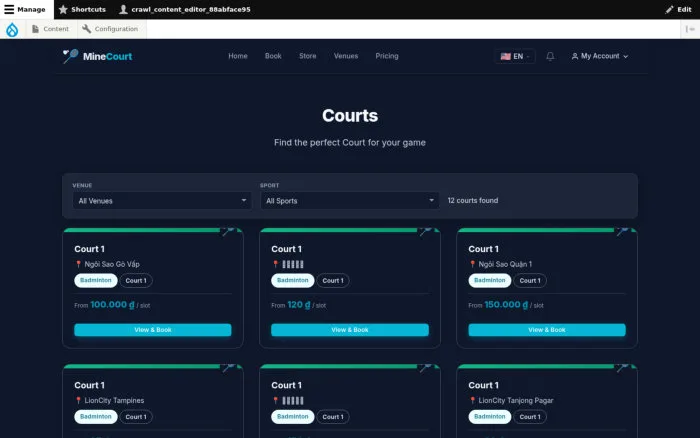Click Ngôi Sao Quận 1 venue name
The image size is (700, 438).
505,264
